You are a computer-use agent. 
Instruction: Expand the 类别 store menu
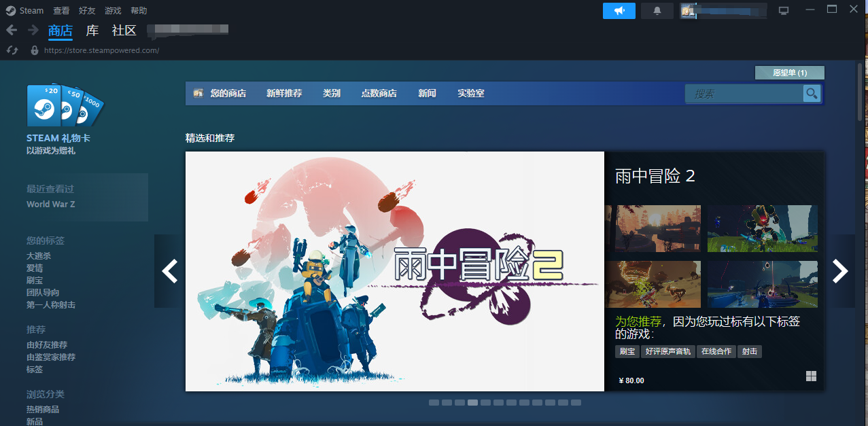click(332, 93)
